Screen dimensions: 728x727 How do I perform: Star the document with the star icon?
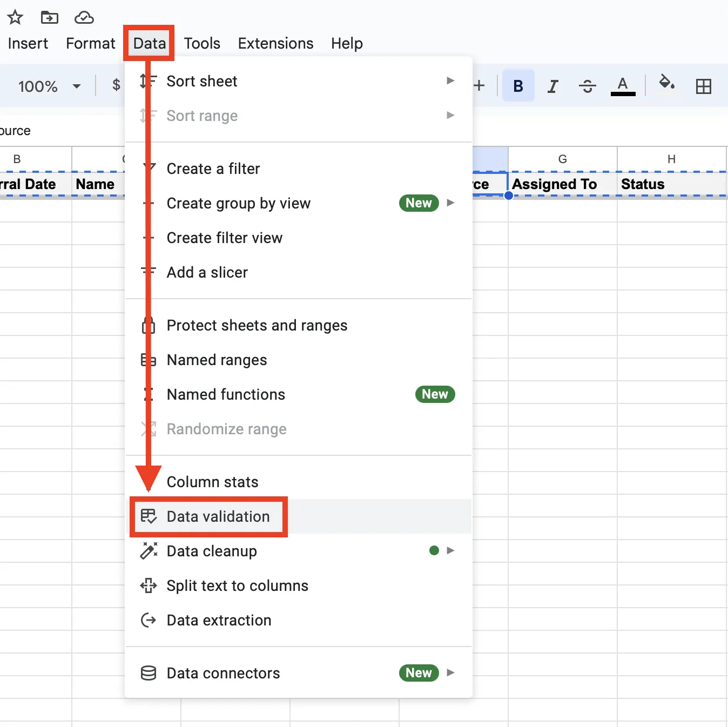(15, 18)
